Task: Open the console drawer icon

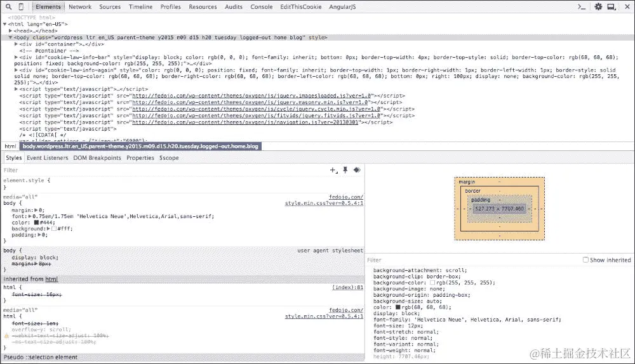Action: [582, 6]
